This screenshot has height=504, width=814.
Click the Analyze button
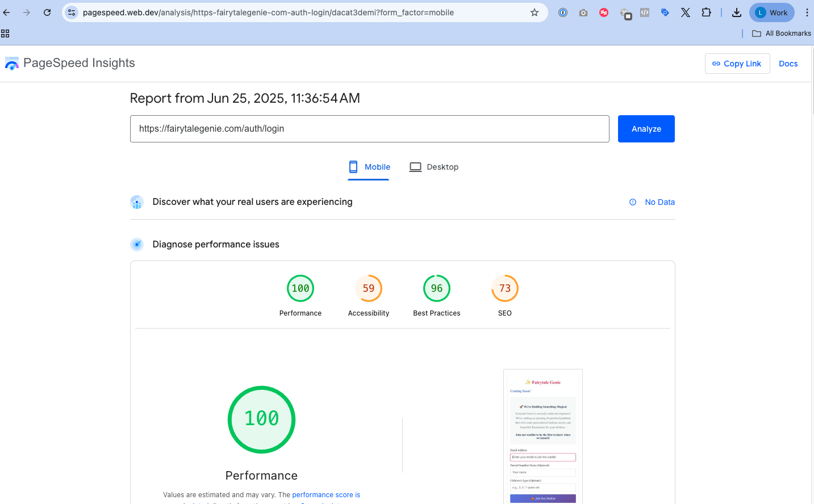[646, 129]
